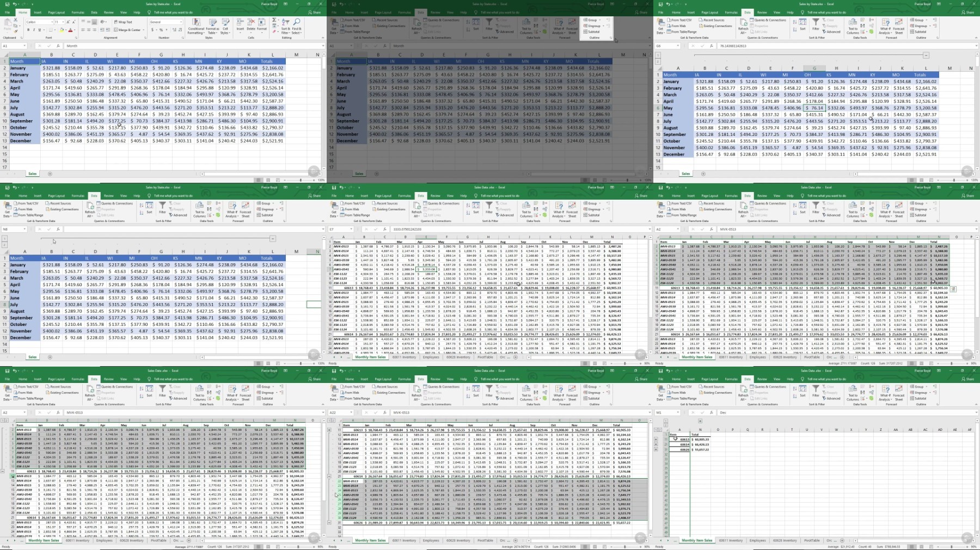Click Subtotal in the window with Name Box G6

pos(917,32)
